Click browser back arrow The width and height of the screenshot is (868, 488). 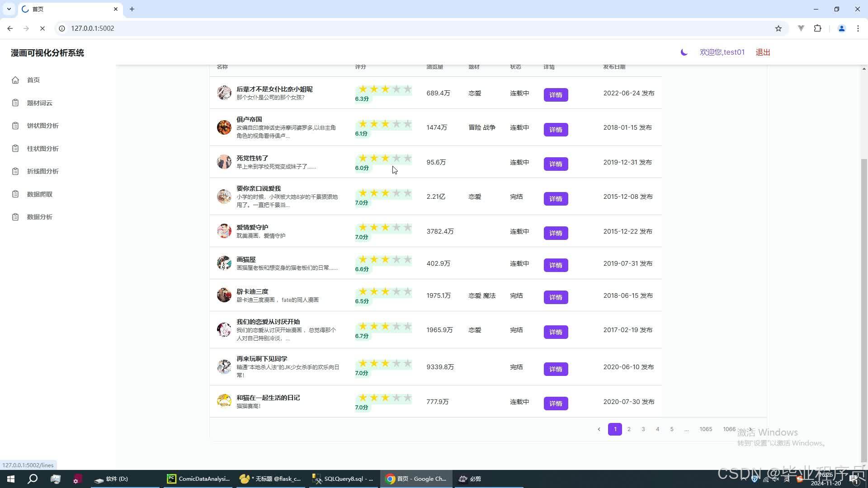click(10, 28)
